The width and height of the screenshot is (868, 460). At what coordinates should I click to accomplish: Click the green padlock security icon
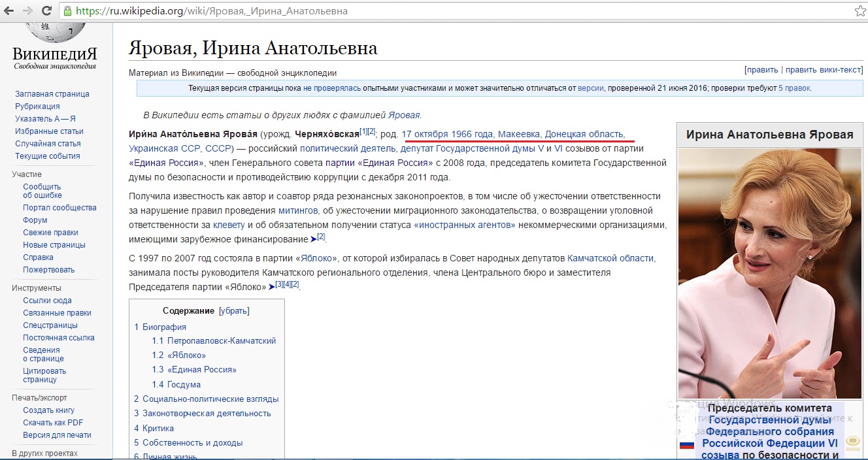[68, 11]
